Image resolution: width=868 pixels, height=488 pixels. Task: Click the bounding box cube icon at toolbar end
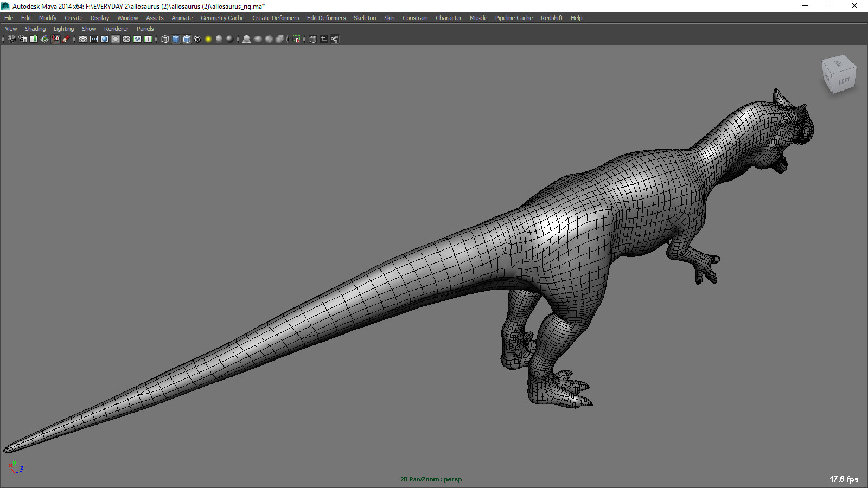tap(313, 39)
